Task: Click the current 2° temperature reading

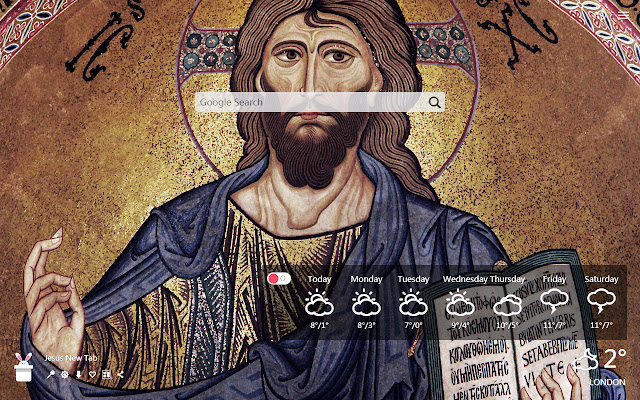Action: click(x=615, y=359)
